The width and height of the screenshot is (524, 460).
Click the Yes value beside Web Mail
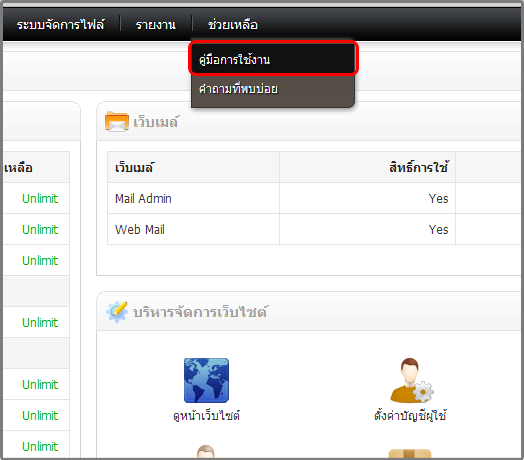pyautogui.click(x=438, y=230)
